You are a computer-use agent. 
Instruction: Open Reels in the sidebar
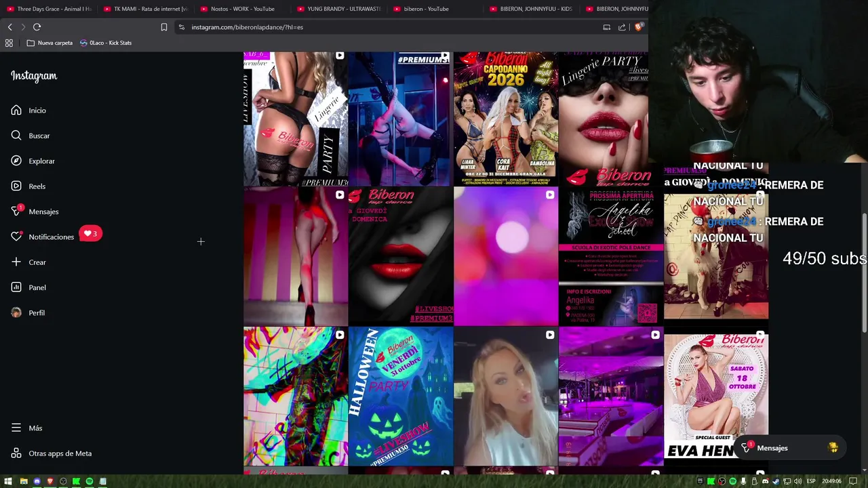click(x=28, y=186)
